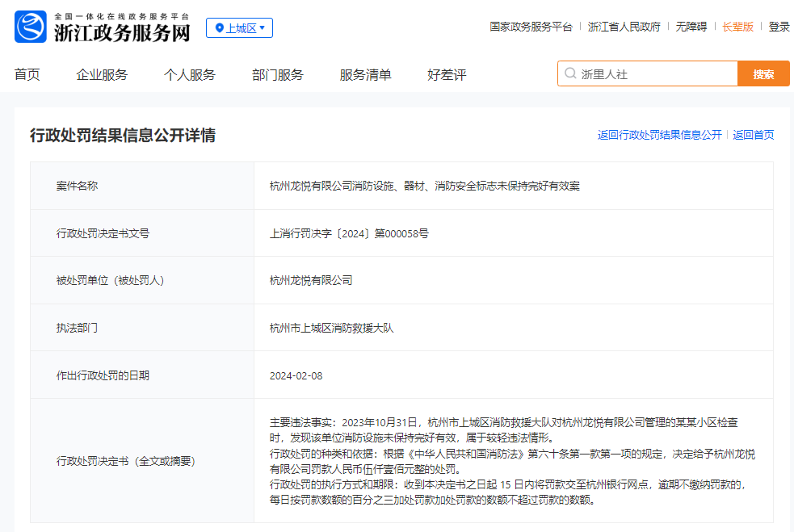The image size is (794, 532).
Task: Open the 上城区 region dropdown
Action: pos(240,27)
